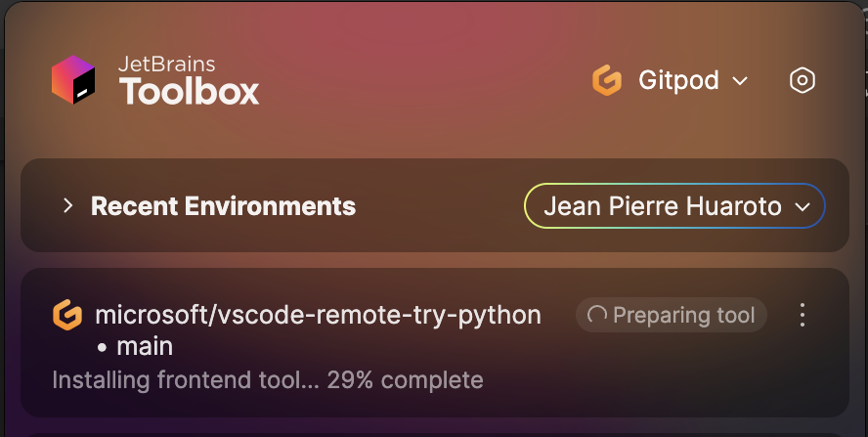
Task: Select the microsoft/vscode-remote-try-python environment name
Action: click(319, 315)
